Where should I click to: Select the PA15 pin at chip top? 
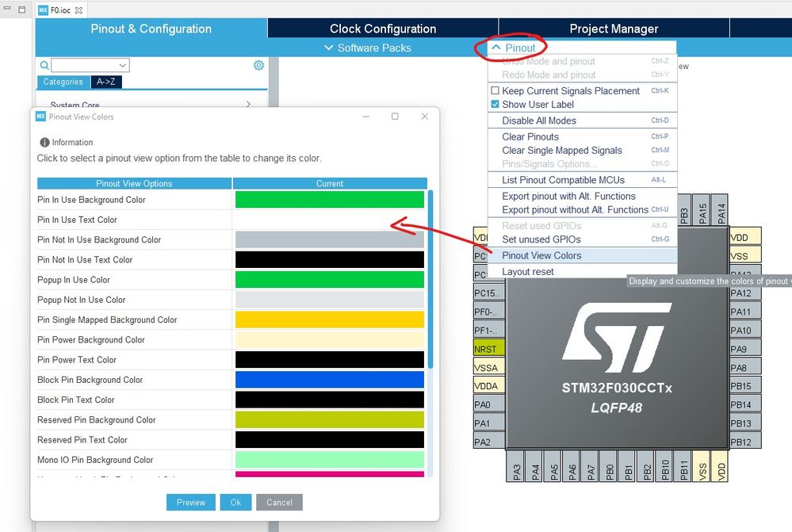pyautogui.click(x=702, y=209)
